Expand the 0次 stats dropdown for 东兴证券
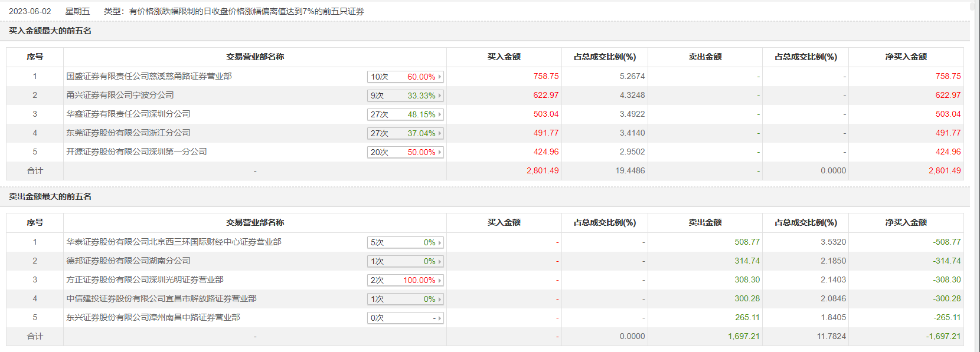The width and height of the screenshot is (980, 352). (x=405, y=318)
